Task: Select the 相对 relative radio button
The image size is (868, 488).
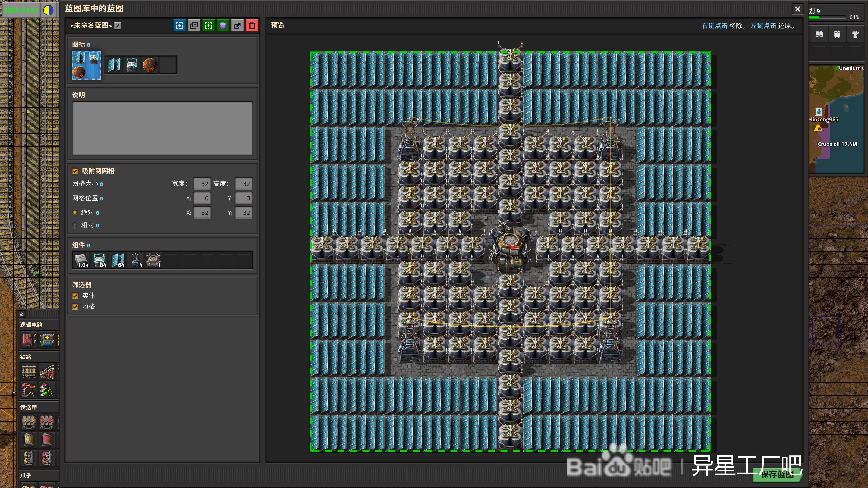Action: tap(75, 225)
